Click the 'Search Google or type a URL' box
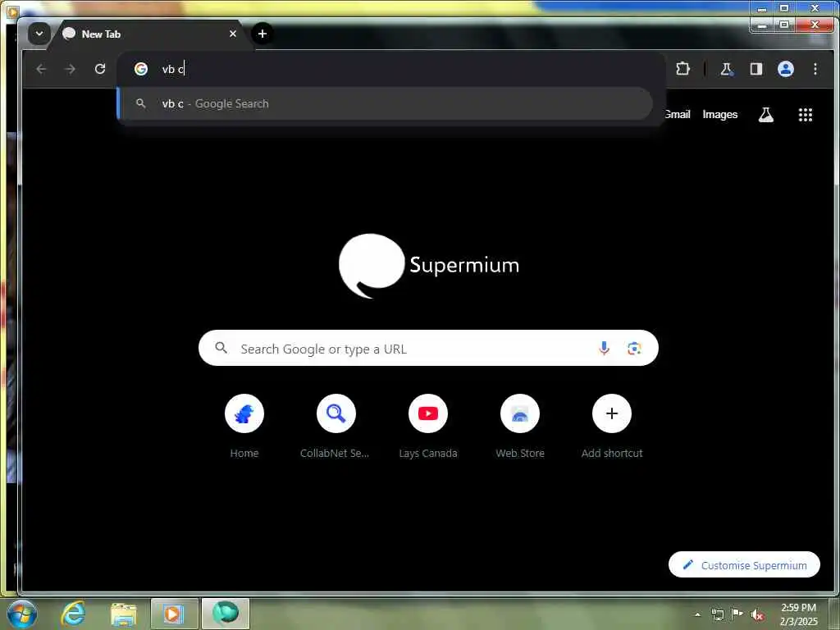840x630 pixels. [x=428, y=348]
